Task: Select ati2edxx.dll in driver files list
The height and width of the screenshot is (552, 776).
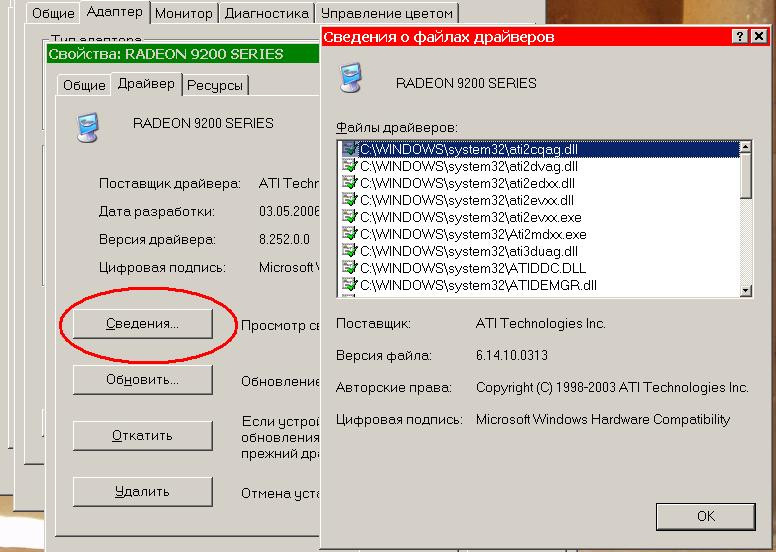Action: (x=539, y=183)
